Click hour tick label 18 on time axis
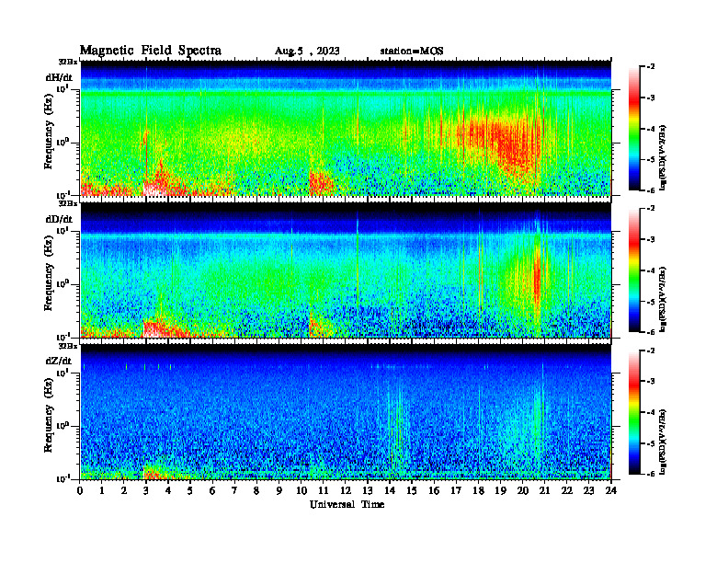This screenshot has height=563, width=728. coord(478,490)
